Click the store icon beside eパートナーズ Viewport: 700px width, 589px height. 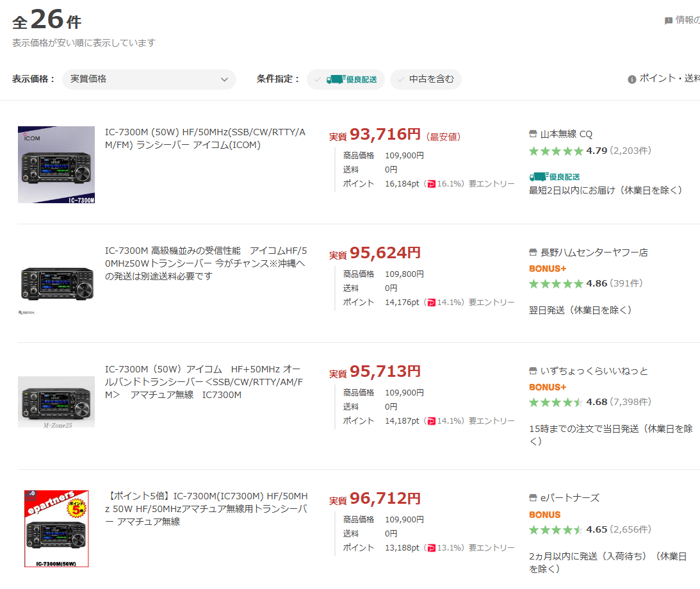coord(533,497)
